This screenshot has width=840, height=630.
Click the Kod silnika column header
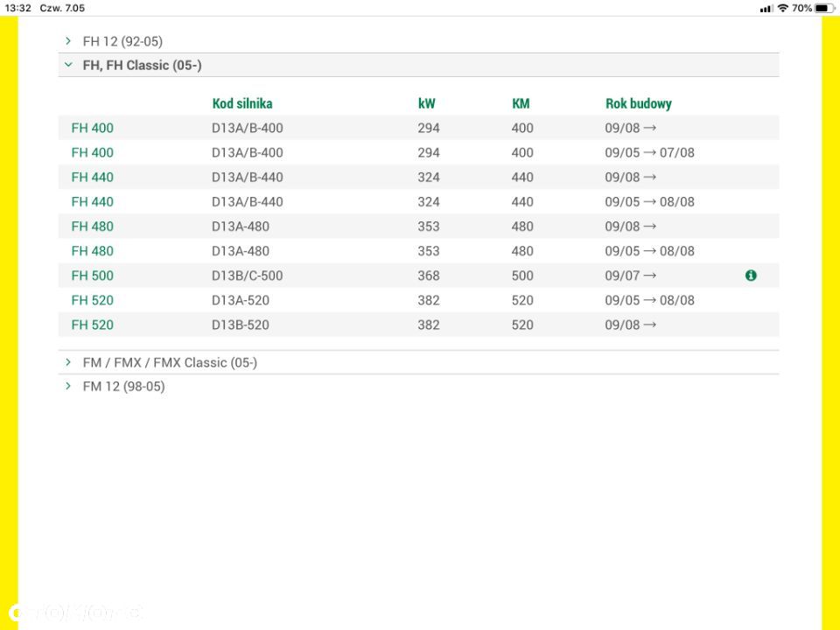[242, 103]
